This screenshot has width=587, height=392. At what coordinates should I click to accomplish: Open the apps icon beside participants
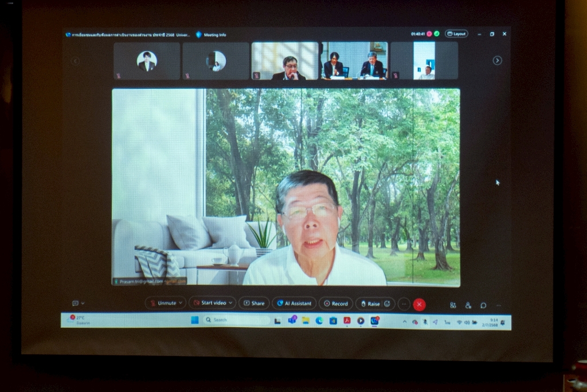[x=453, y=305]
